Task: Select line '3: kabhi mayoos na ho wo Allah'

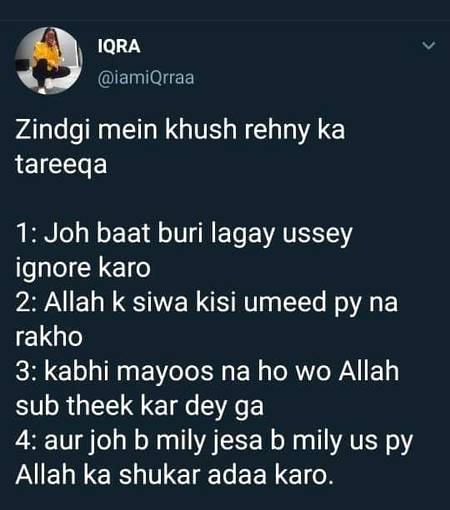Action: 207,371
